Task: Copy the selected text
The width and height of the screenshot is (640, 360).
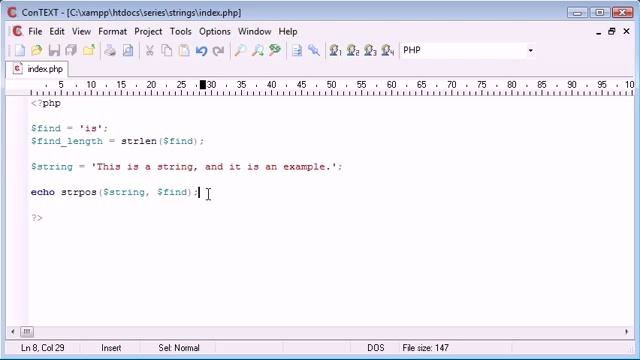Action: click(167, 50)
